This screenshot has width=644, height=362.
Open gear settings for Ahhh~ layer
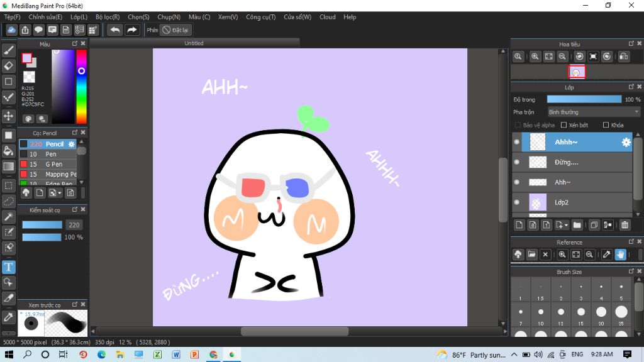point(626,142)
